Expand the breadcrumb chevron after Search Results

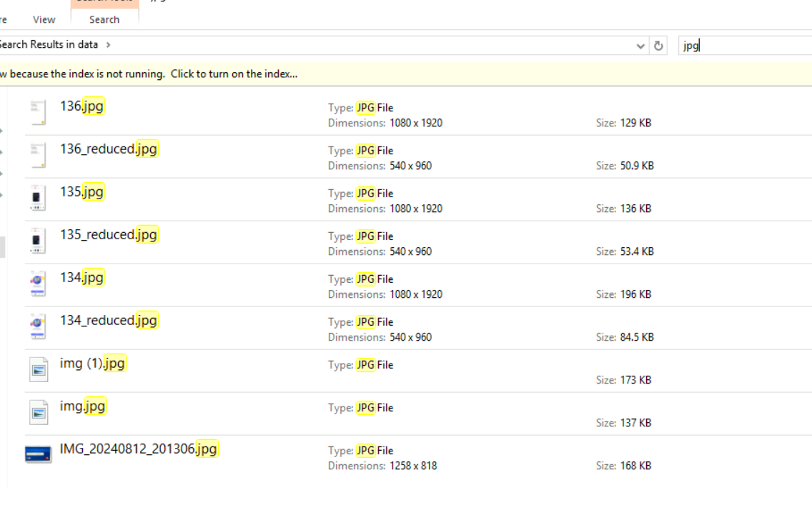point(108,44)
